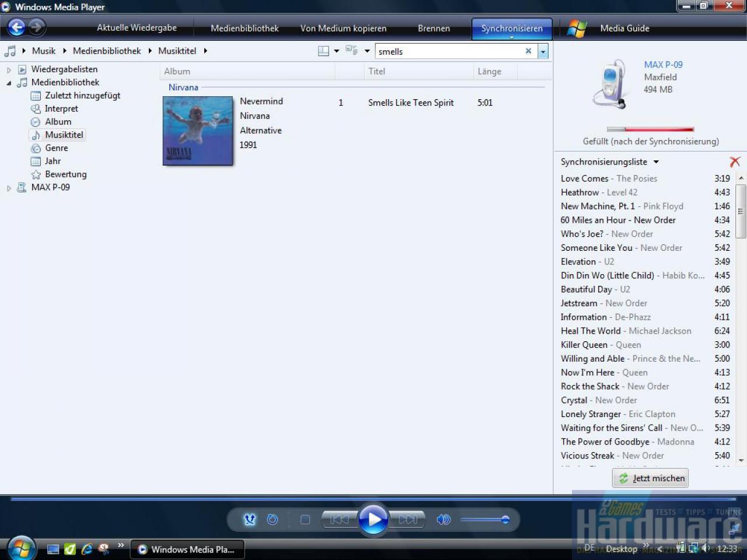
Task: Clear the smells search text
Action: [x=528, y=51]
